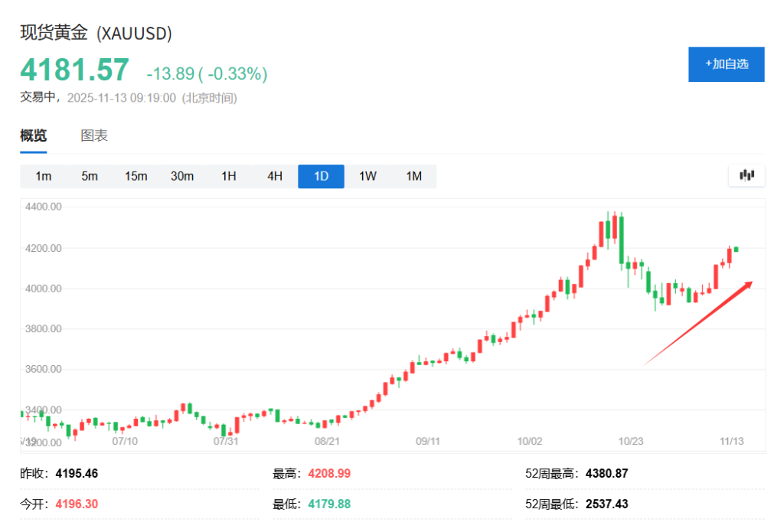Select the 4H timeframe
Screen dimensions: 784x532
tap(274, 175)
